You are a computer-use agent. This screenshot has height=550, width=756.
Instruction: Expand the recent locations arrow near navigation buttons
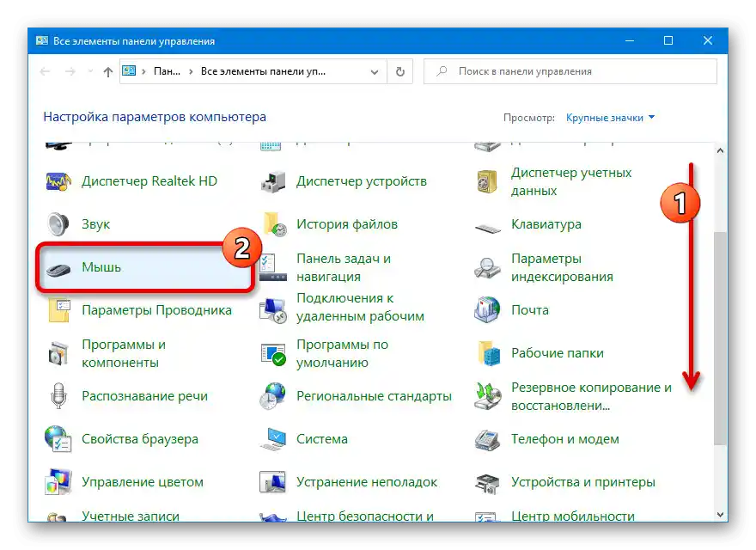(90, 71)
